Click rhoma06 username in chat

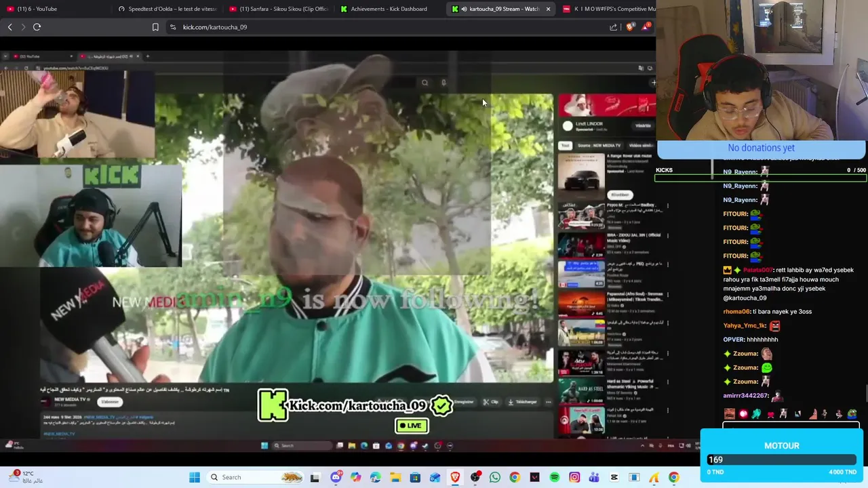point(736,312)
